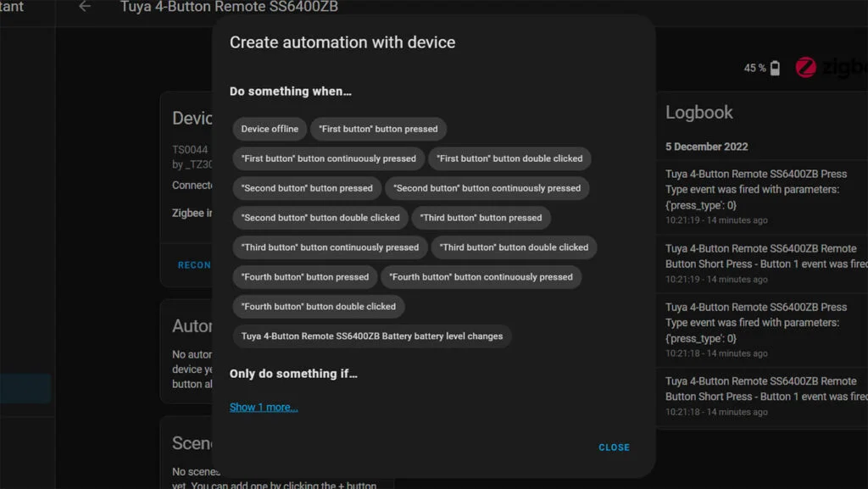
Task: Select the Device offline trigger
Action: [270, 129]
